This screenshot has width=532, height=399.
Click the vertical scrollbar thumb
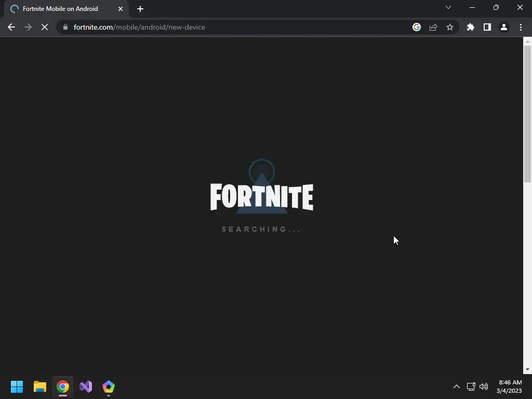pos(527,114)
